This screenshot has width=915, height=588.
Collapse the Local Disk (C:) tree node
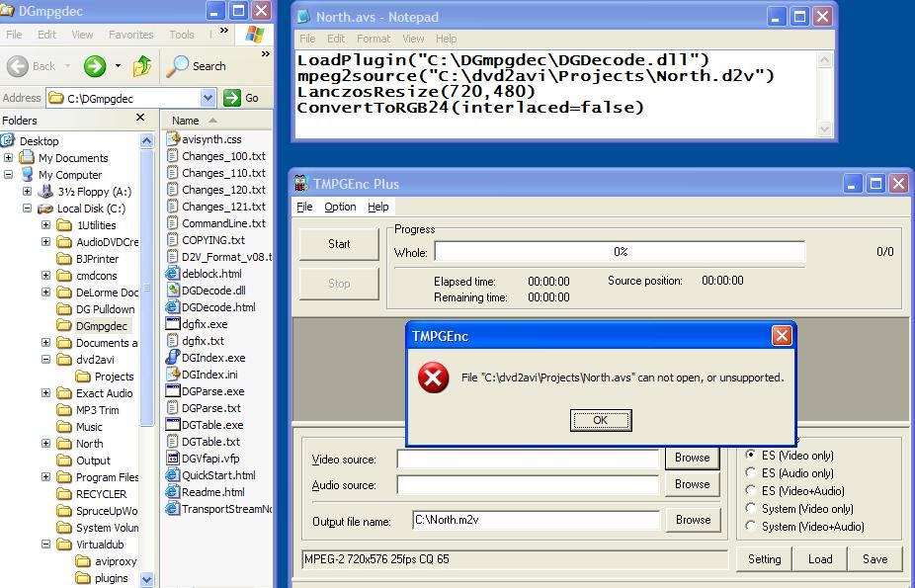tap(27, 209)
